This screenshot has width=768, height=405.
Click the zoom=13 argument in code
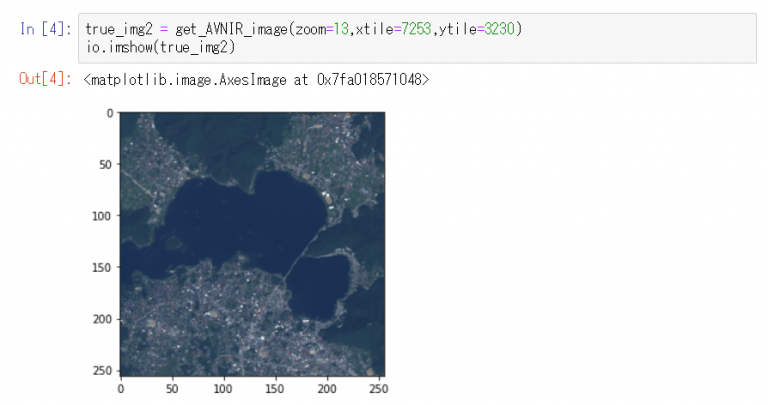pos(322,29)
